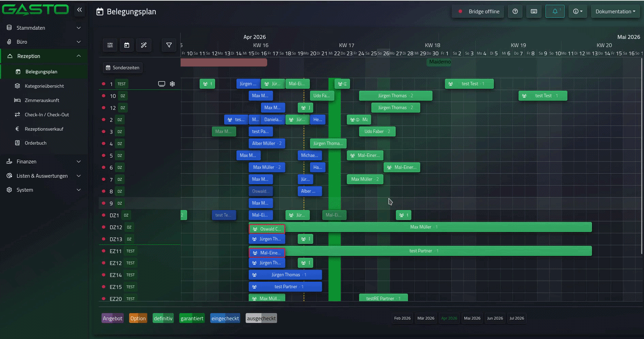Open the plan settings sliders icon
644x339 pixels.
[x=110, y=45]
